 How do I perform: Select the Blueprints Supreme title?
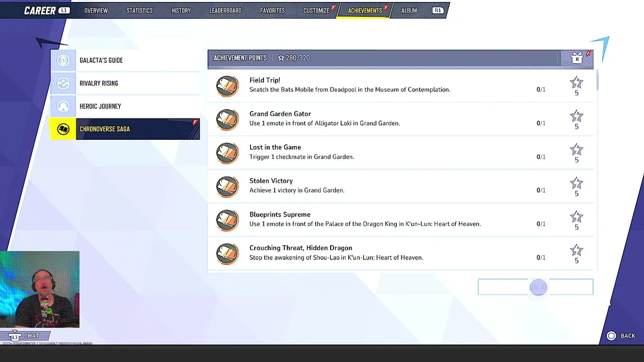(280, 215)
